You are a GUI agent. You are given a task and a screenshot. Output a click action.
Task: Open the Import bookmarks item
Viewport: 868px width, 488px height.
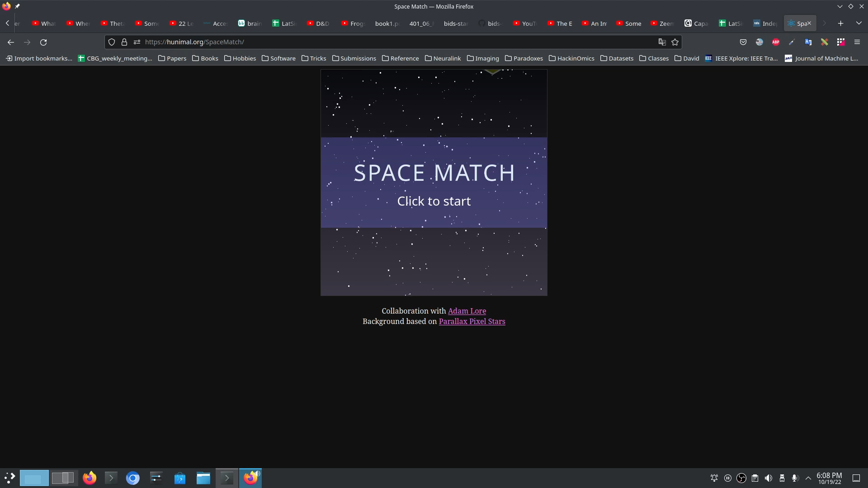pyautogui.click(x=39, y=58)
